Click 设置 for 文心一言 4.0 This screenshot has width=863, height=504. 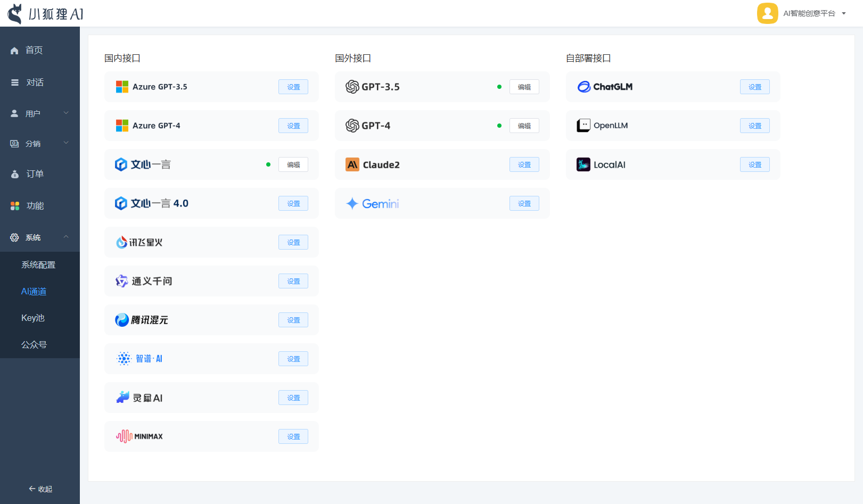[293, 203]
